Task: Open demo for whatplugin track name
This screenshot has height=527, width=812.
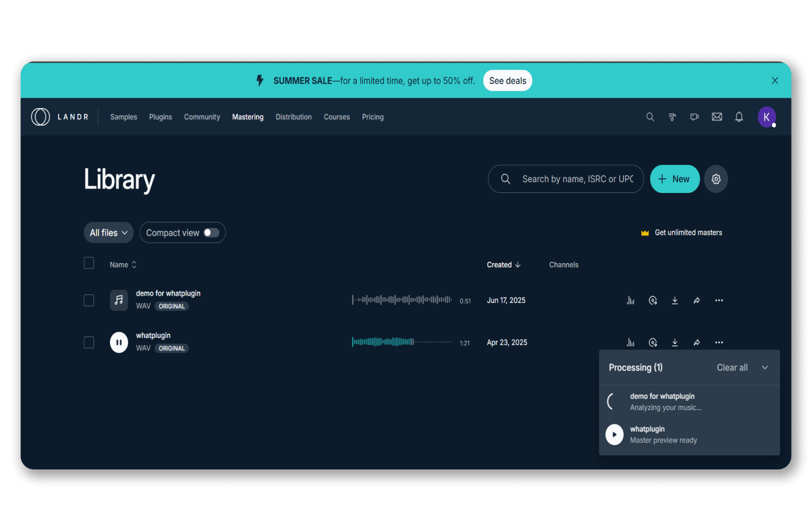Action: pos(168,293)
